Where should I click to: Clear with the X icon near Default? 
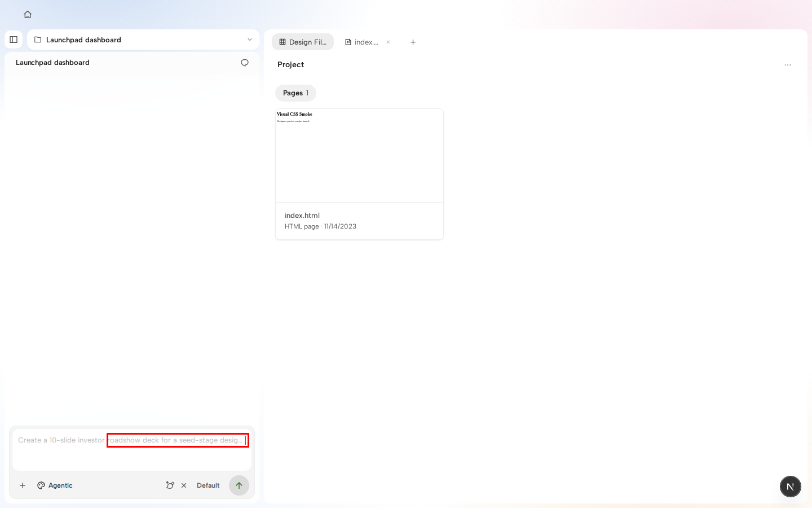click(184, 485)
